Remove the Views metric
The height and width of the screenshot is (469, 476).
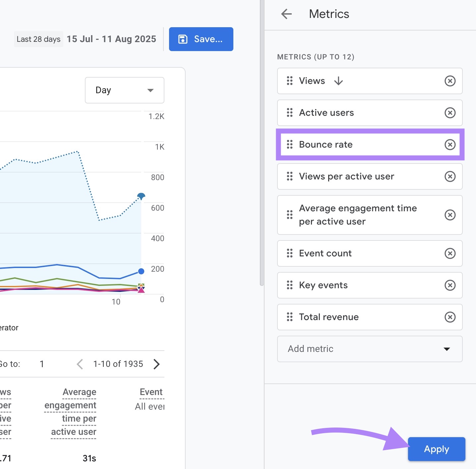[x=450, y=81]
